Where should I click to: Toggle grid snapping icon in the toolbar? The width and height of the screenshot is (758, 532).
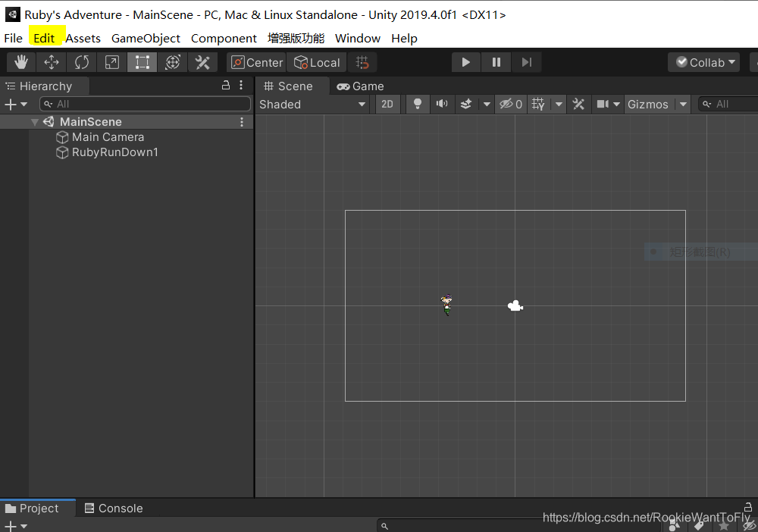click(362, 62)
